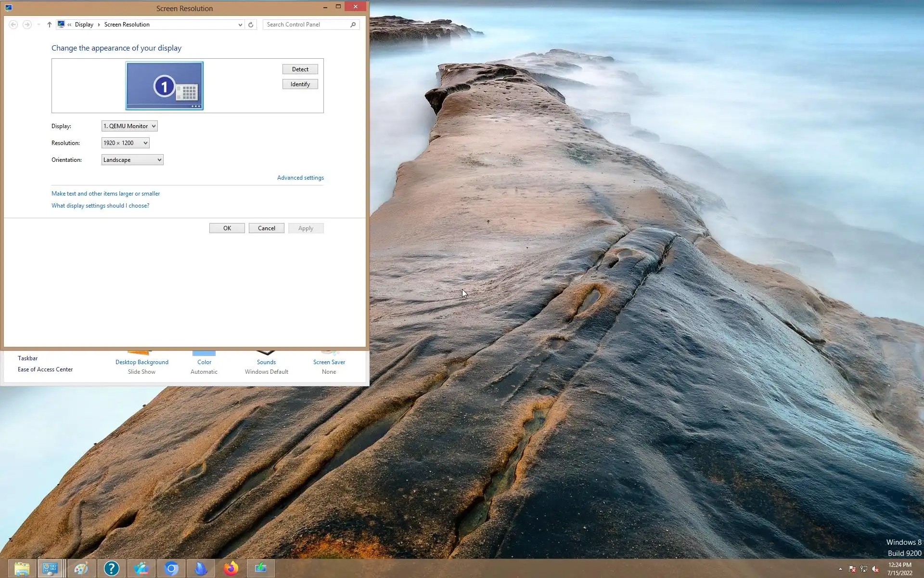This screenshot has width=924, height=578.
Task: Click the up-arrow navigation icon
Action: 49,25
